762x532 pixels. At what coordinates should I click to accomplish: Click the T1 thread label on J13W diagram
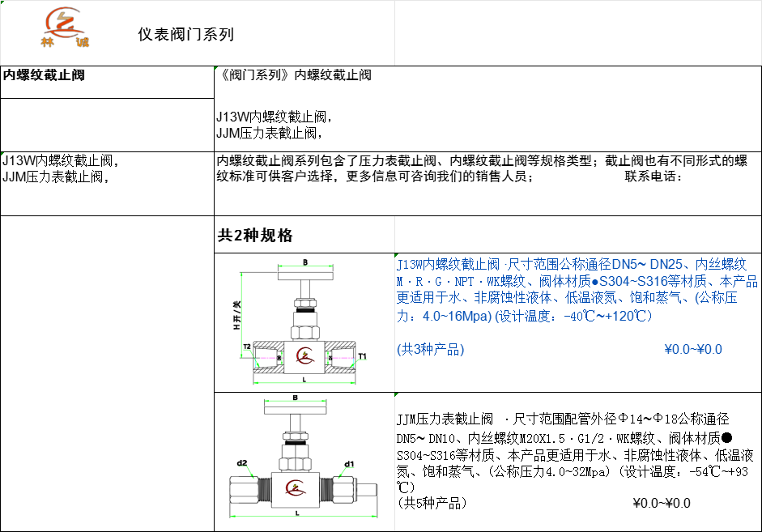tap(363, 356)
